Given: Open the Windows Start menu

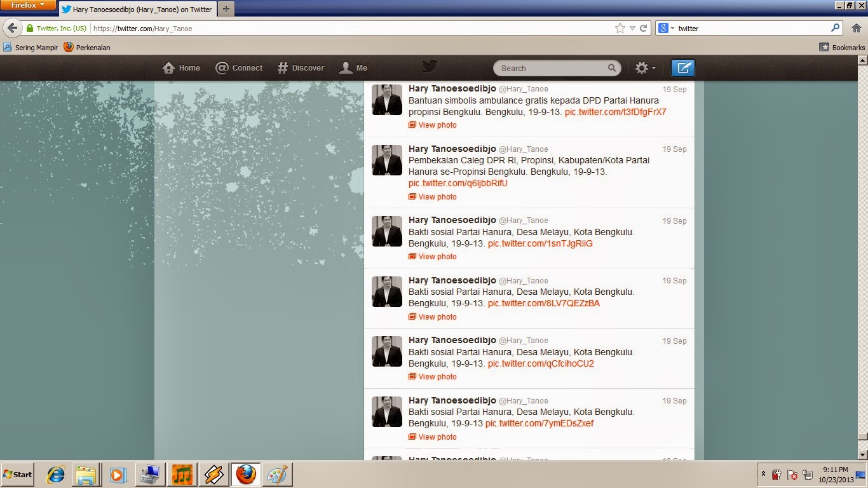Looking at the screenshot, I should click(x=18, y=475).
